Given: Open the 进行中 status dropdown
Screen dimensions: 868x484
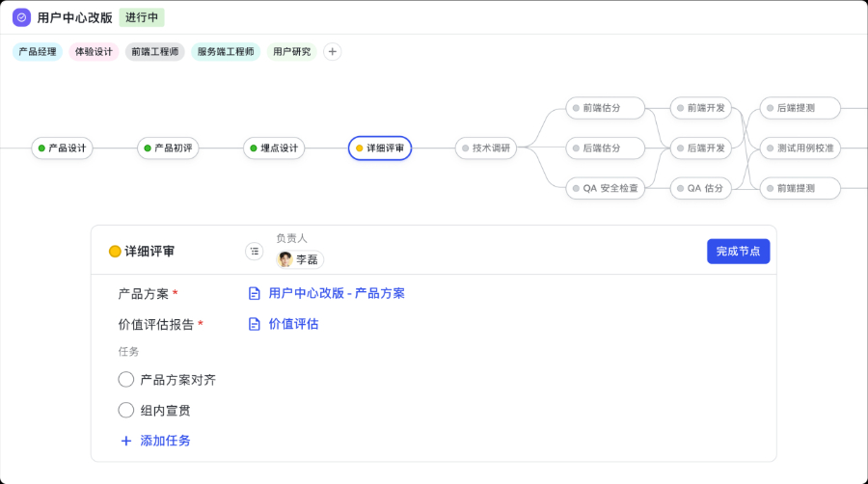Looking at the screenshot, I should click(142, 17).
